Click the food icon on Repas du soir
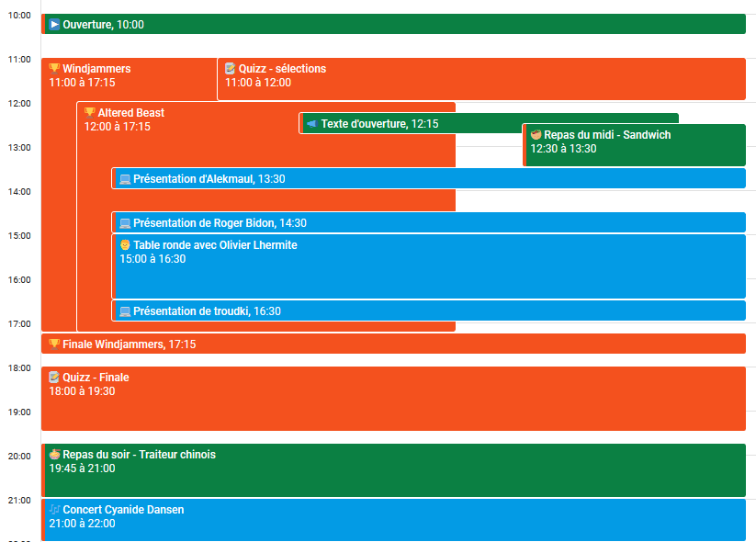This screenshot has height=542, width=756. tap(54, 455)
